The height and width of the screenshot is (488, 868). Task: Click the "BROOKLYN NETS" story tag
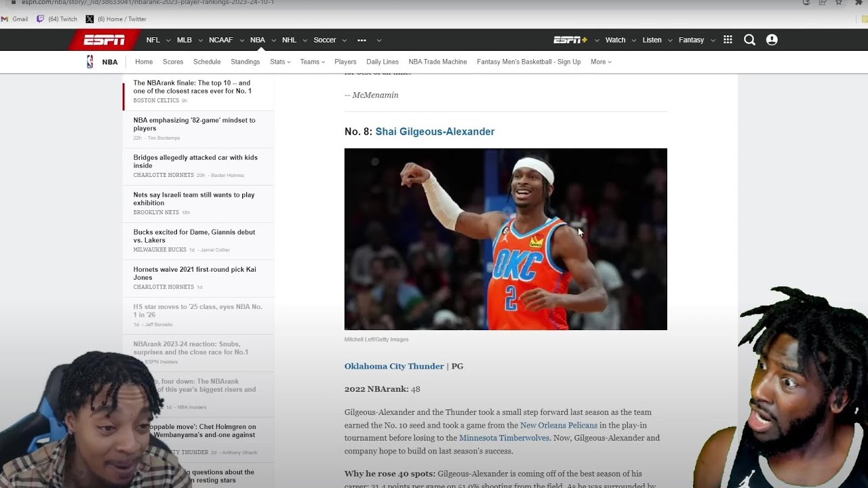coord(156,212)
